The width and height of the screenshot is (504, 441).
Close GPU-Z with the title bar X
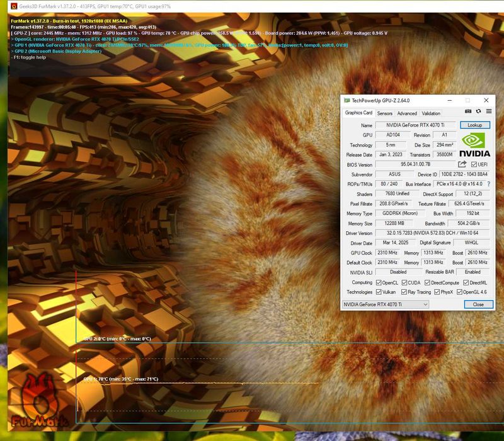click(x=486, y=101)
